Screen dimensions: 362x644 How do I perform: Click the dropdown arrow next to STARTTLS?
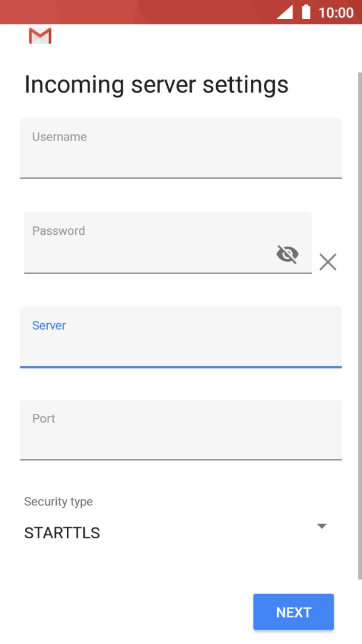coord(321,526)
